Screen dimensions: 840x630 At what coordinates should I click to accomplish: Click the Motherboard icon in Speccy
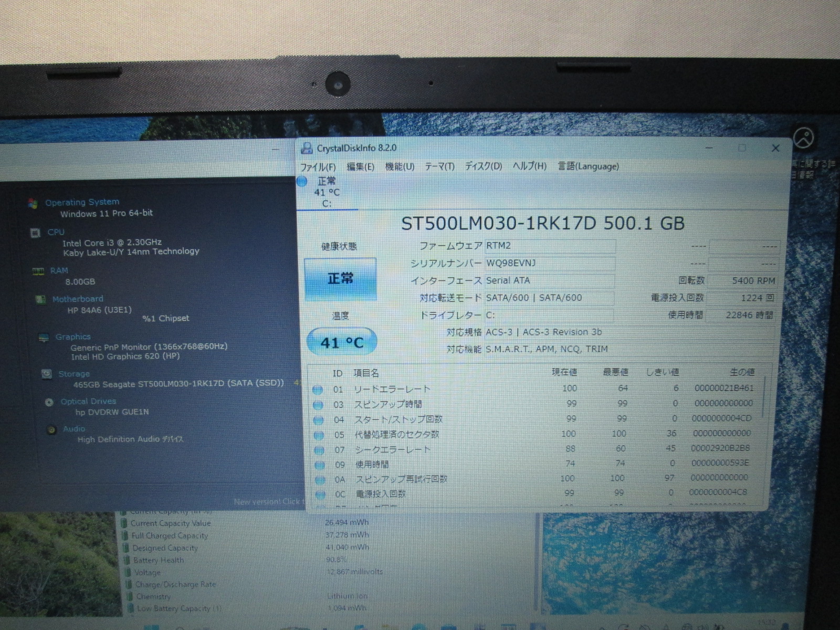[x=40, y=299]
